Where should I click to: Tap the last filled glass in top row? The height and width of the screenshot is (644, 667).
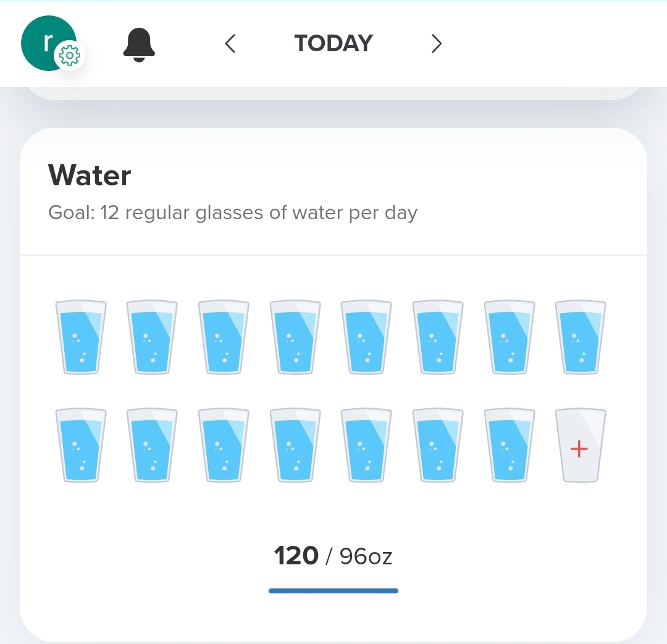point(580,337)
